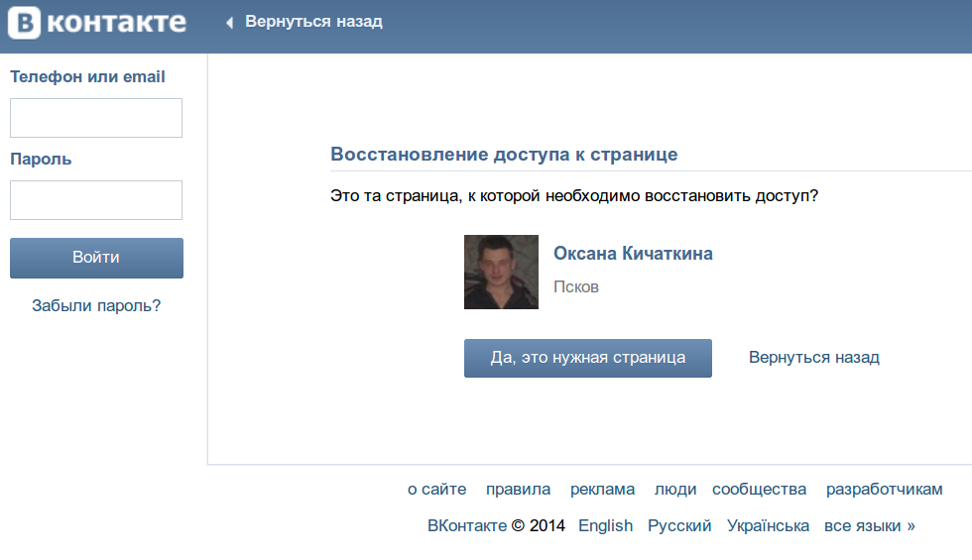972x560 pixels.
Task: Click 'Вернуться назад' next to the confirm button
Action: pyautogui.click(x=814, y=358)
